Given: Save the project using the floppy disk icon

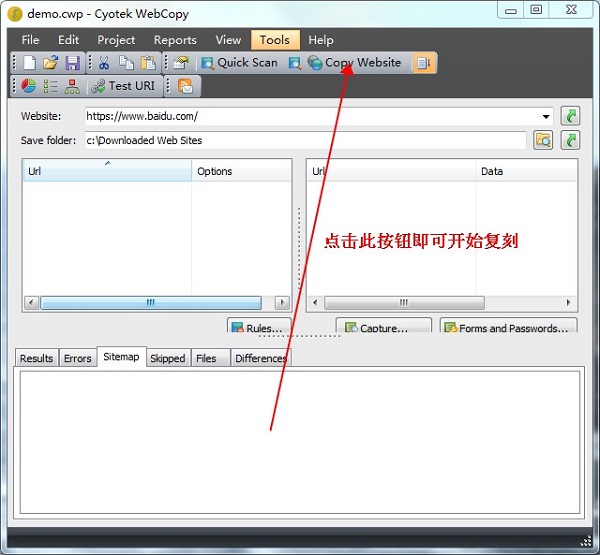Looking at the screenshot, I should (71, 63).
